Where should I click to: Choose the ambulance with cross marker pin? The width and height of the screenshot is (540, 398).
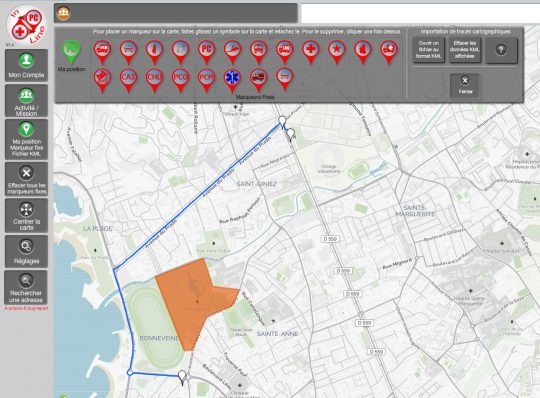pos(389,52)
